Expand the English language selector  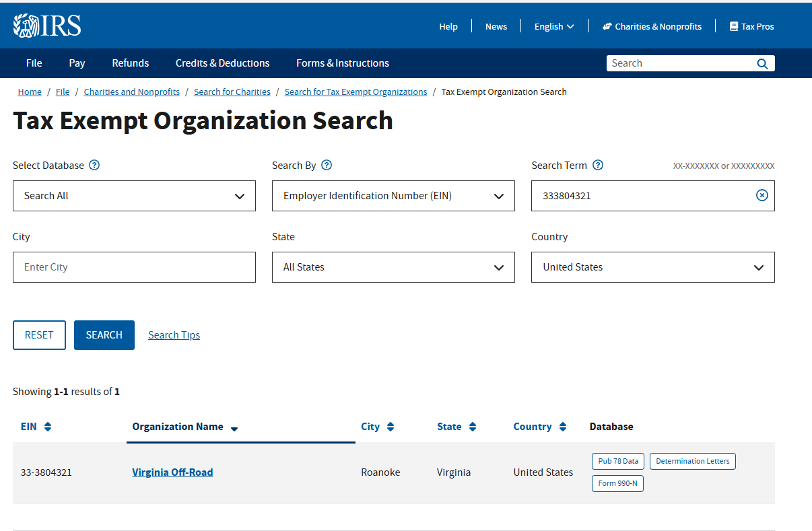point(554,26)
